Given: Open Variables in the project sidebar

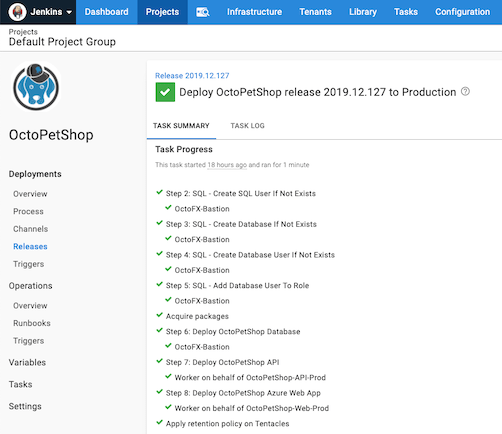Looking at the screenshot, I should pyautogui.click(x=27, y=362).
